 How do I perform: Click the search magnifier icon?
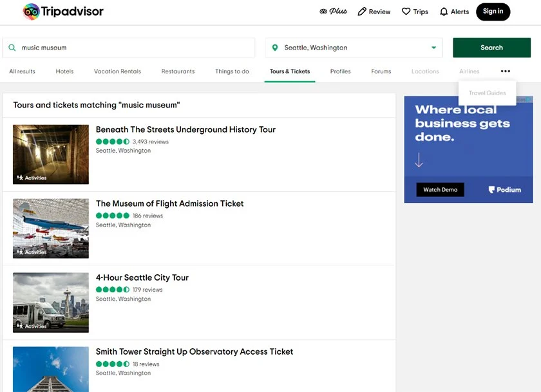click(12, 48)
